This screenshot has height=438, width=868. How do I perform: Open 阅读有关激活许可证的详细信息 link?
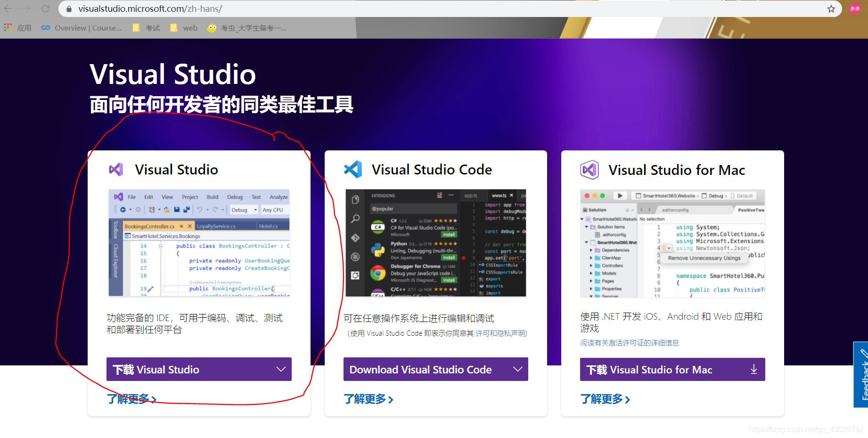click(x=630, y=343)
